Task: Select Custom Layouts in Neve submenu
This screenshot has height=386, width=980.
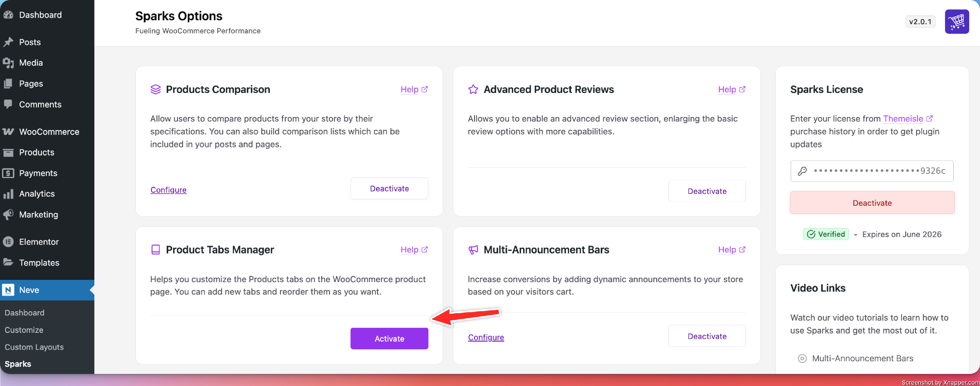Action: [34, 347]
